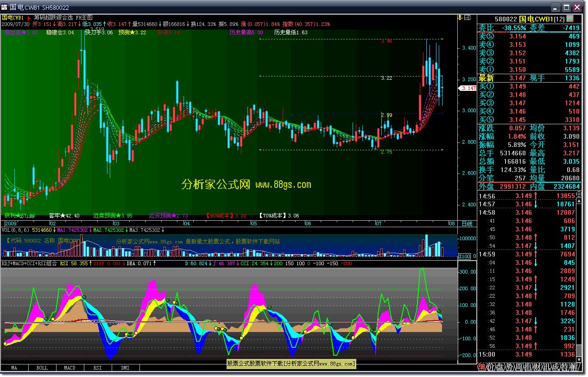Click the 580022 国电CWB1 quote header

coord(529,19)
